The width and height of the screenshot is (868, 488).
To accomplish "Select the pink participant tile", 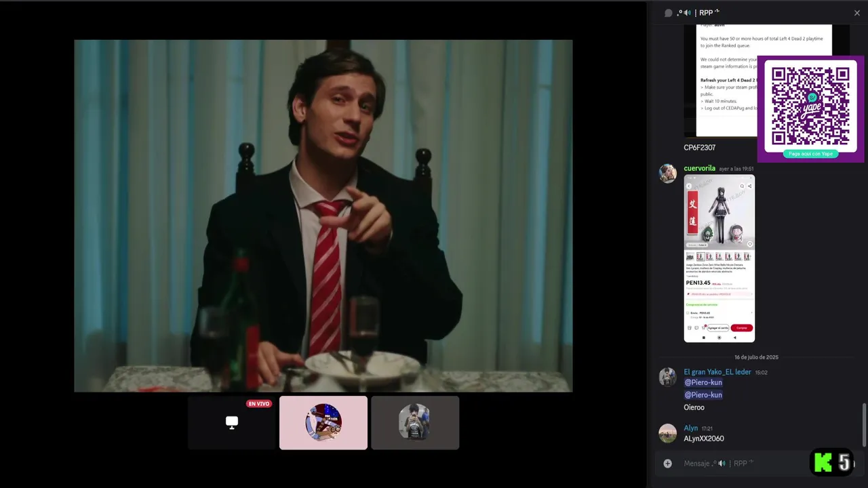I will tap(323, 423).
